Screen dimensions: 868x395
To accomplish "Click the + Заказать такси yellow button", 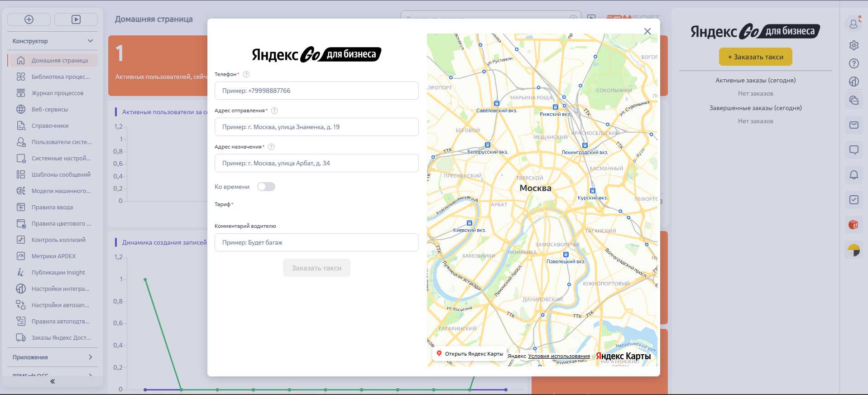I will [756, 57].
